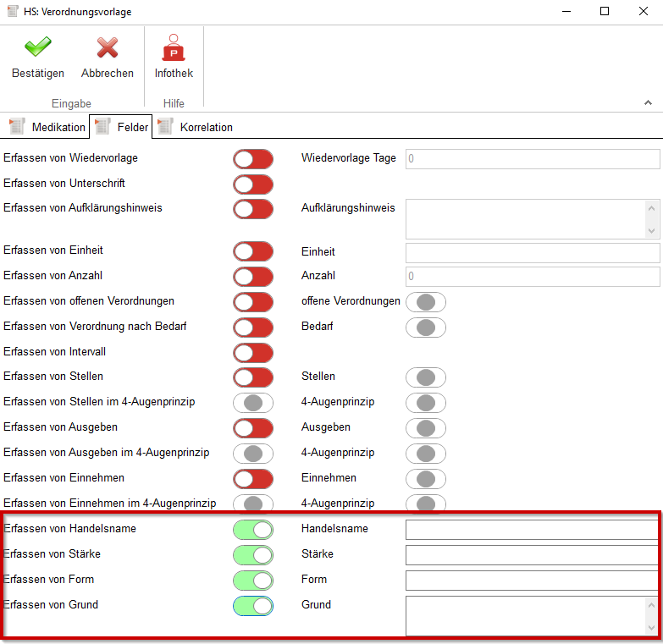Click the Handelsname text field
This screenshot has width=663, height=644.
tap(531, 530)
